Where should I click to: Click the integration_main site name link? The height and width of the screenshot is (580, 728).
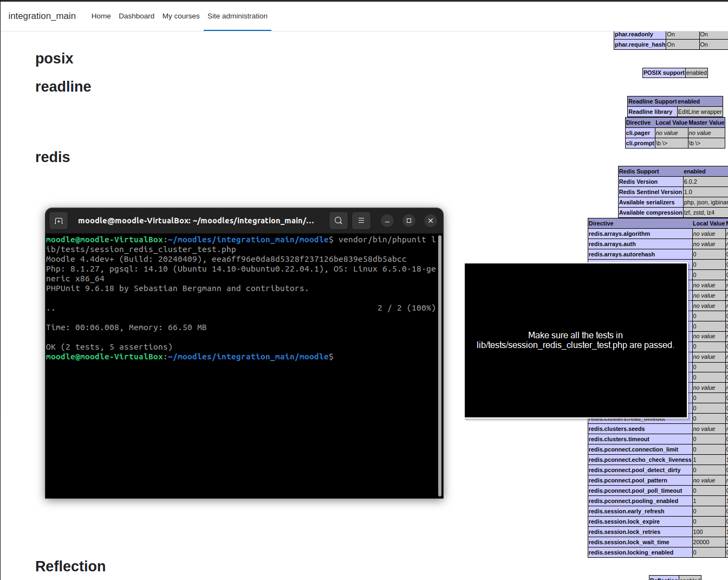point(42,16)
